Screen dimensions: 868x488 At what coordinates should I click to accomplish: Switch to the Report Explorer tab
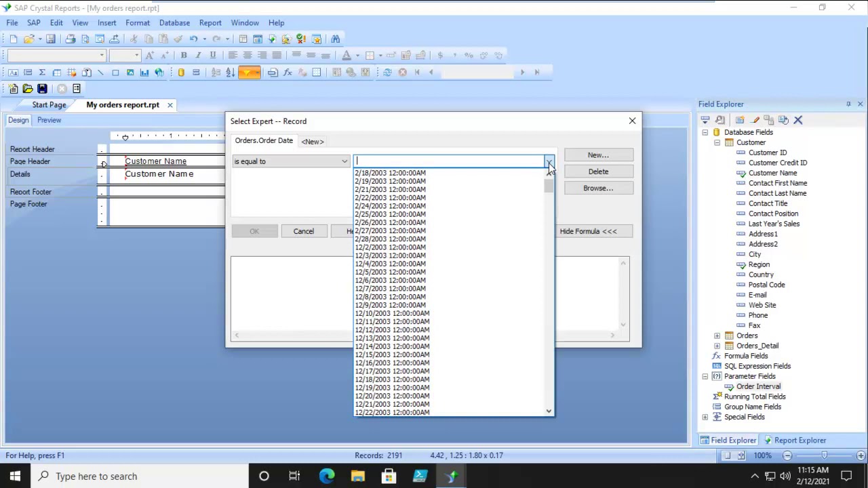794,441
